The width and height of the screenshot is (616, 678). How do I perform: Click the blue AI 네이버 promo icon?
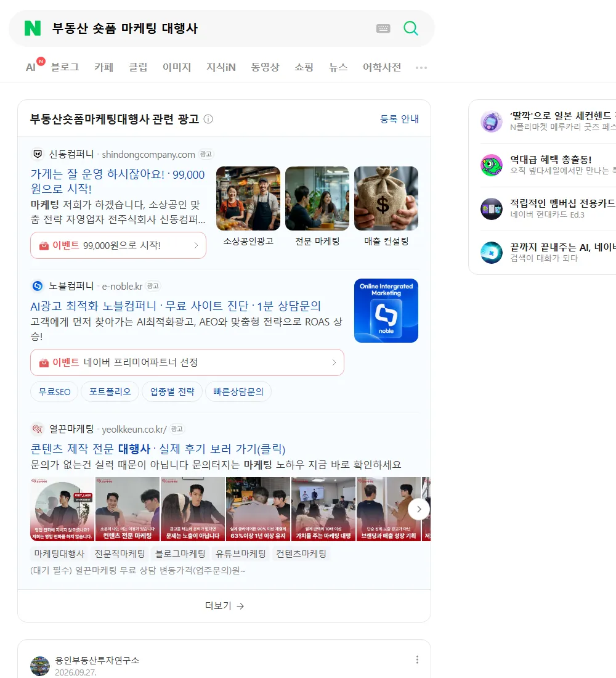tap(492, 253)
